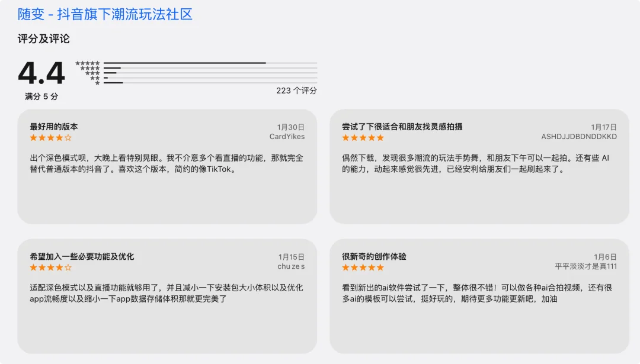Click the star rating under 尝试了下很适合和朋友找灵感拍摄
The height and width of the screenshot is (364, 640).
pyautogui.click(x=362, y=137)
